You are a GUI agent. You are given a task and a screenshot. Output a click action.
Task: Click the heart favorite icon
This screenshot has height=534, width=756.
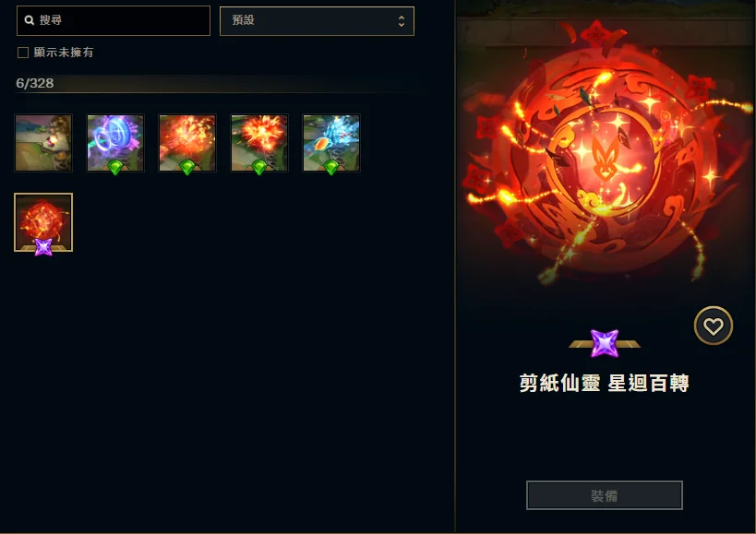coord(714,326)
